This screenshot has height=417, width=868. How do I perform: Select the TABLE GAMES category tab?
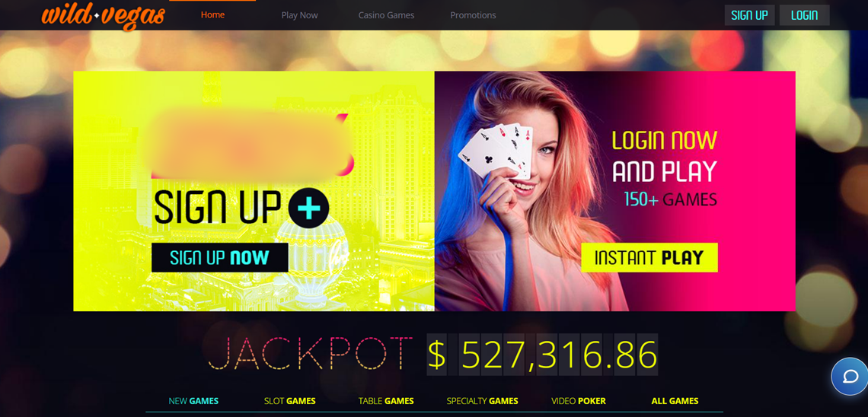386,401
